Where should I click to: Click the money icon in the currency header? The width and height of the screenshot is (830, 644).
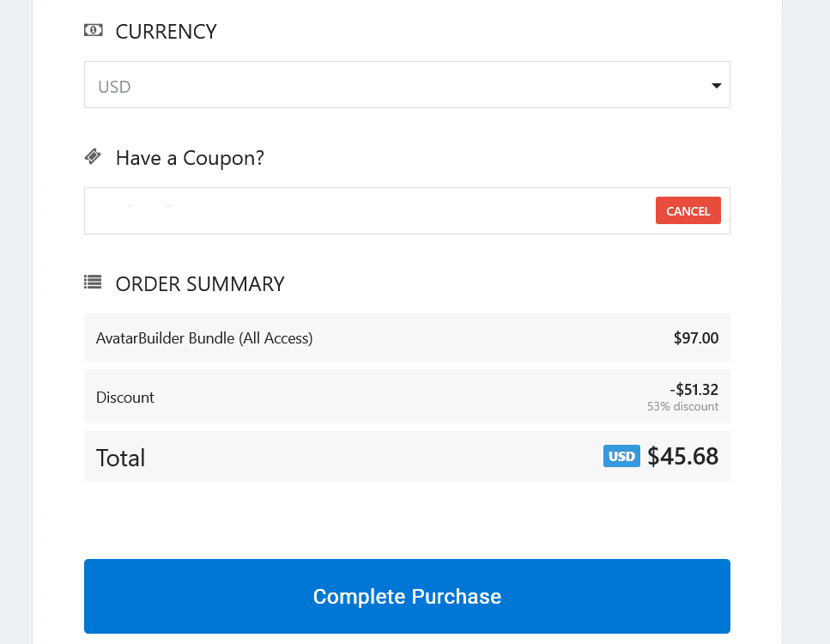coord(94,31)
